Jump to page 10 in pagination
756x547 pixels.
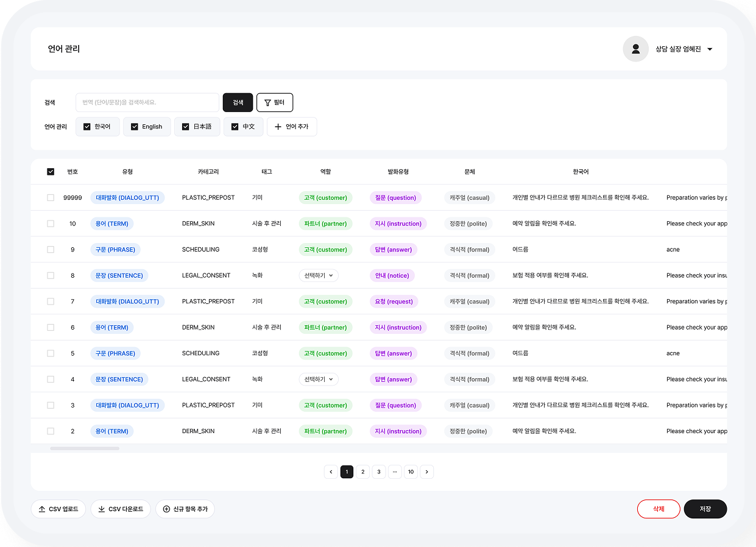(411, 471)
